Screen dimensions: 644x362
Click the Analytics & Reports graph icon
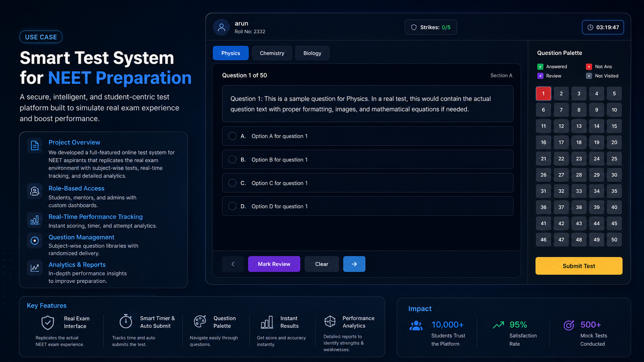click(x=35, y=268)
